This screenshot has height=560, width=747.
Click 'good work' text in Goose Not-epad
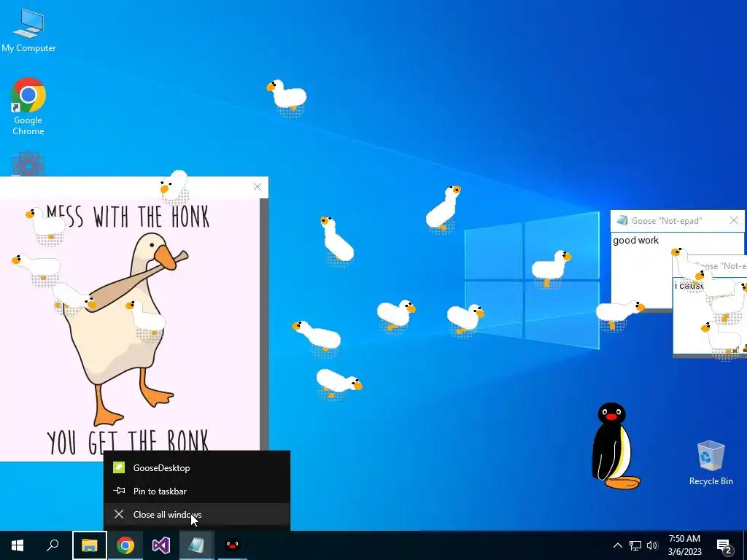635,241
